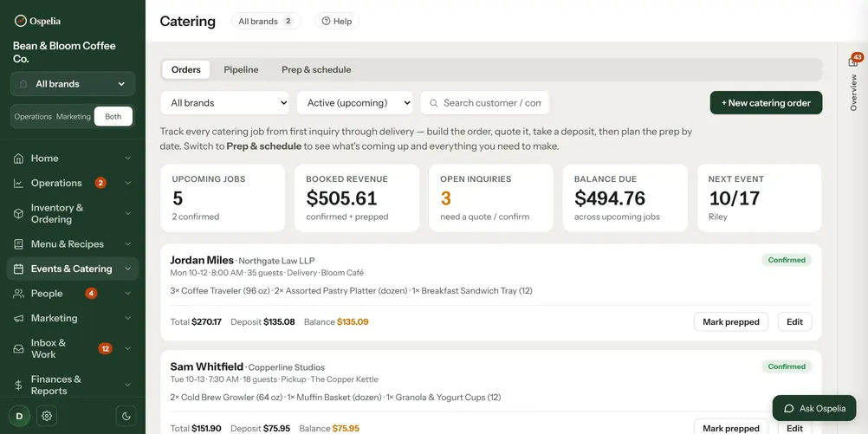Open the Booked Revenue stat card
The width and height of the screenshot is (868, 434).
click(357, 198)
